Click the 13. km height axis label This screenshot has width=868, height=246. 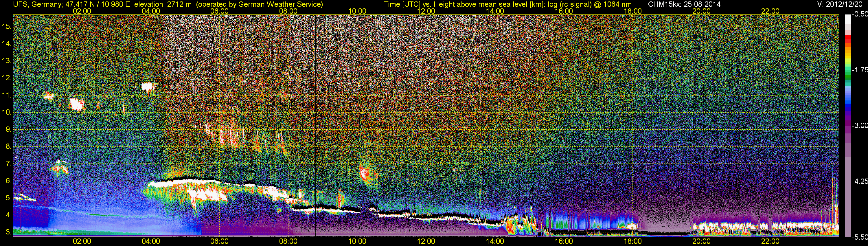point(7,61)
